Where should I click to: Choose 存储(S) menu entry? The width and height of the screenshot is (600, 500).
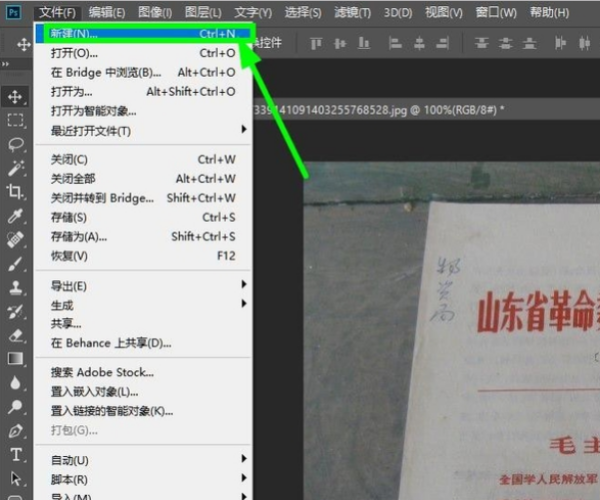[143, 217]
